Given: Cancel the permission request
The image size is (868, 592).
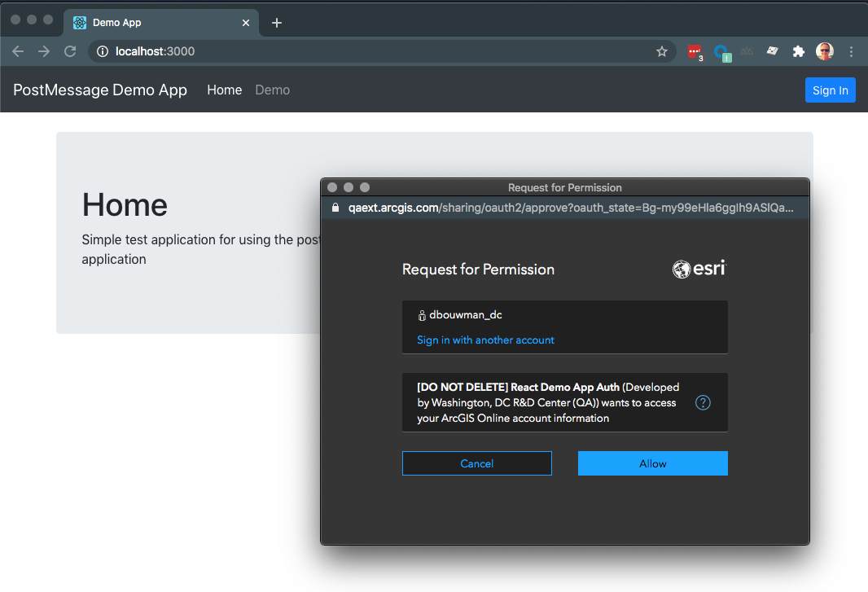Looking at the screenshot, I should pos(476,463).
